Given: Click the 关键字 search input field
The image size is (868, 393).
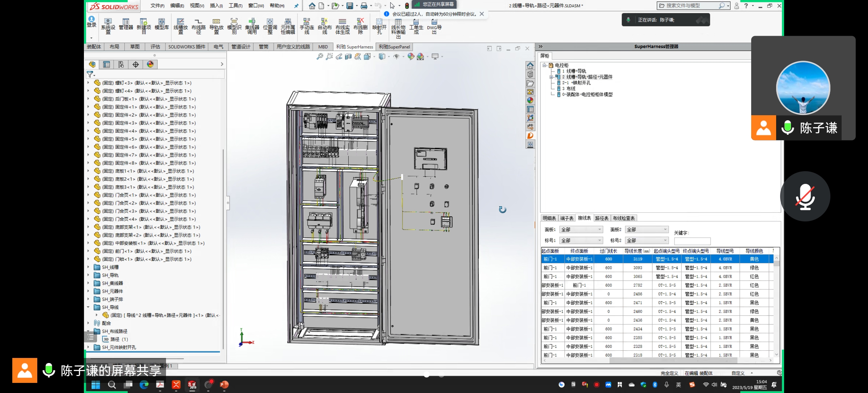Looking at the screenshot, I should click(x=693, y=241).
